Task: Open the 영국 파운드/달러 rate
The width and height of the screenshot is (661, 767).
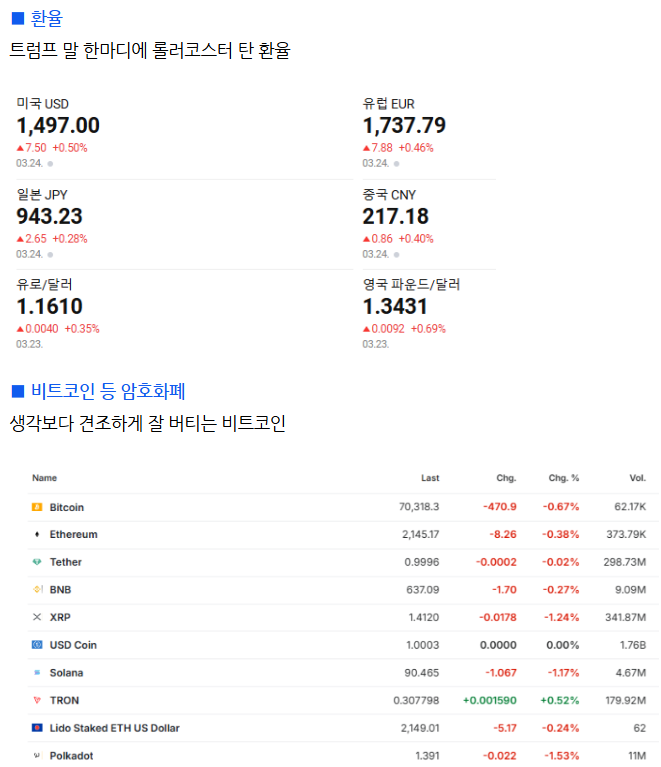Action: [x=411, y=306]
